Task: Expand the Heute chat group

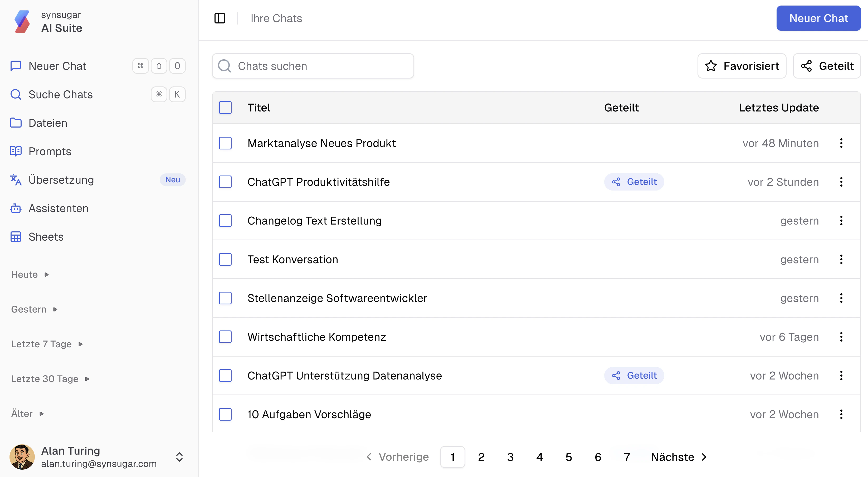Action: coord(30,274)
